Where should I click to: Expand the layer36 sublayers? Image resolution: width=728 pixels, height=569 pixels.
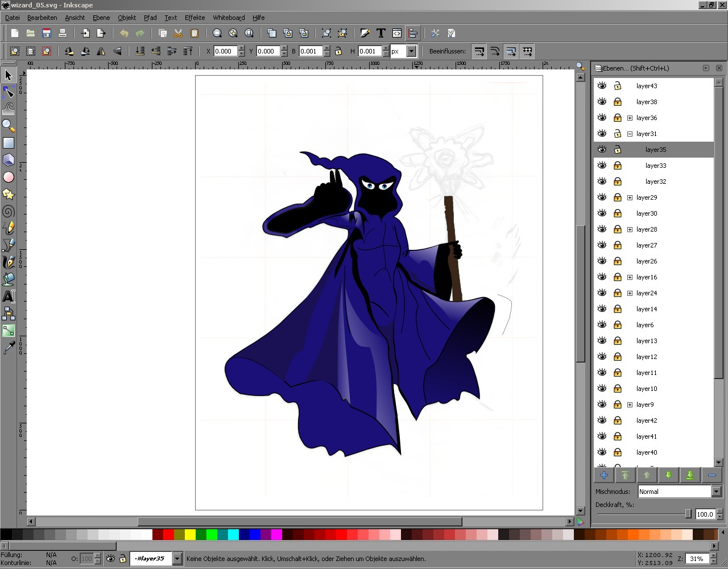tap(630, 118)
